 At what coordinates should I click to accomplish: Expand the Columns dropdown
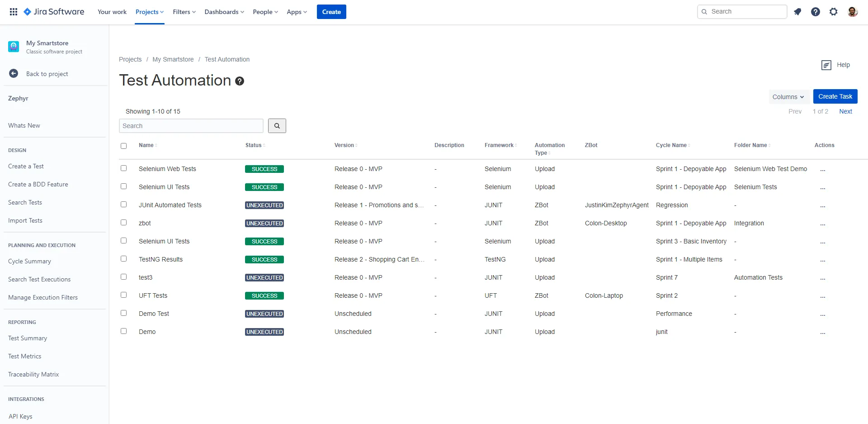coord(788,97)
